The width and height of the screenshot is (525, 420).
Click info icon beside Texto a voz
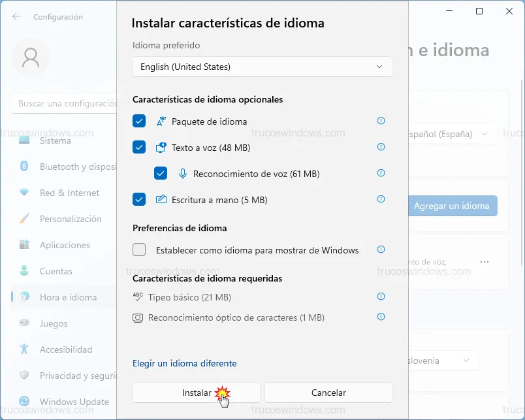(381, 147)
